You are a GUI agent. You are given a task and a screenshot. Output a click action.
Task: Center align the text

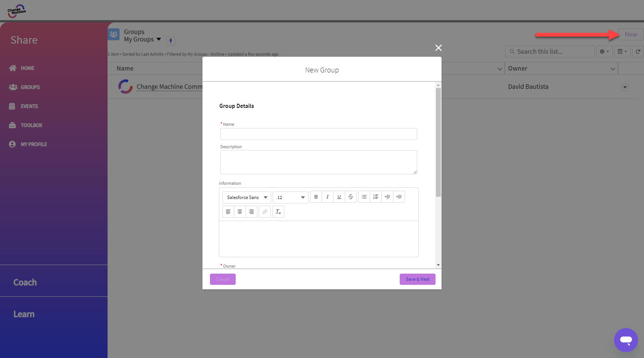click(240, 212)
